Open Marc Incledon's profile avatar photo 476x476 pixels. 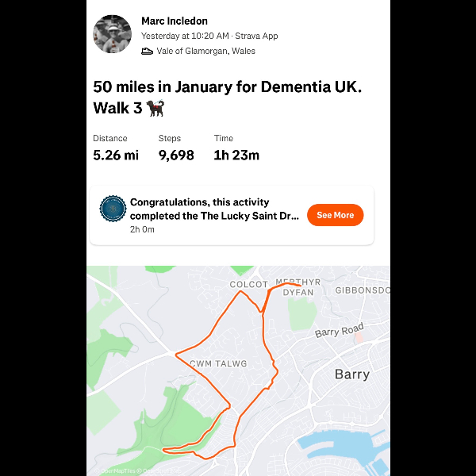pos(112,34)
